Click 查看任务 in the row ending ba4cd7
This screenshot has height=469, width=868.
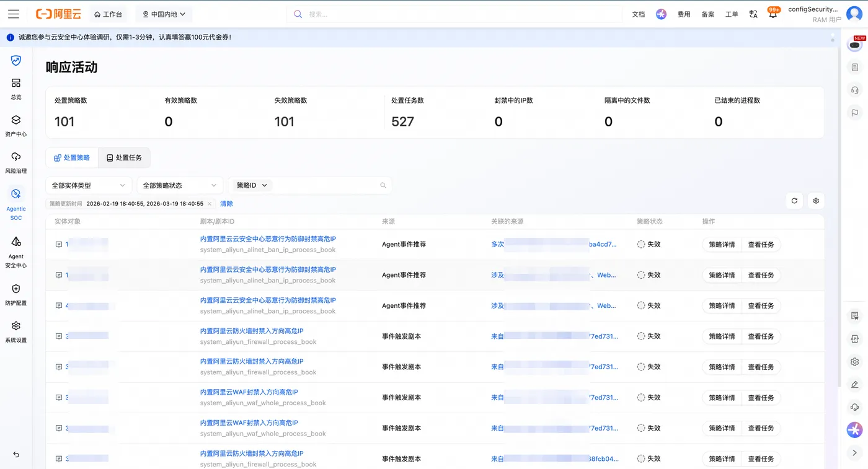761,245
